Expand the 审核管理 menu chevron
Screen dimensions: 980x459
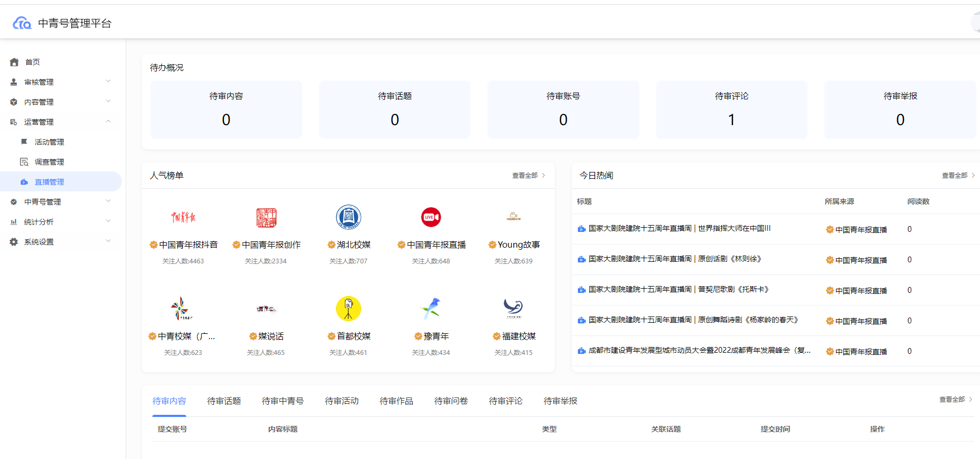[x=108, y=81]
